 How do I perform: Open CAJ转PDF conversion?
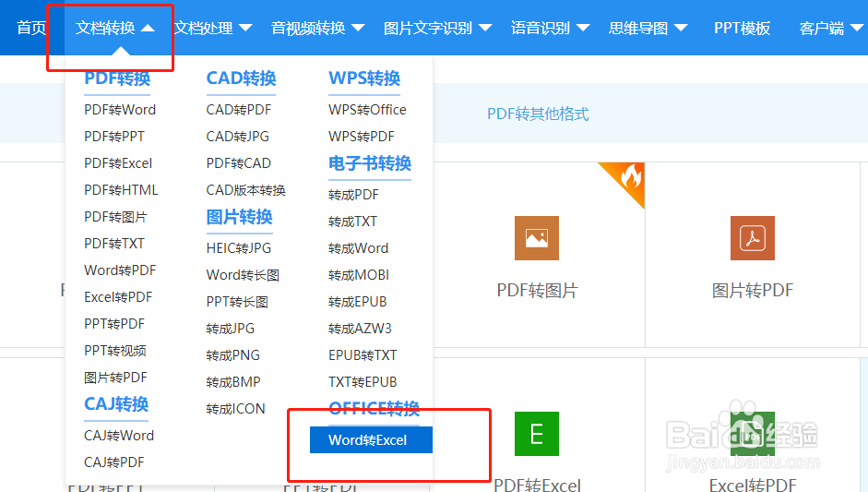coord(114,462)
